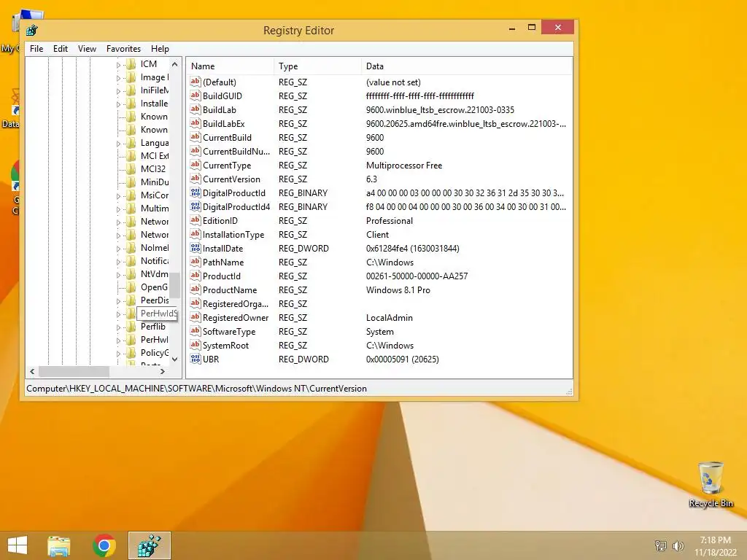Viewport: 747px width, 560px height.
Task: Select the BuildLabEx value name
Action: 223,124
